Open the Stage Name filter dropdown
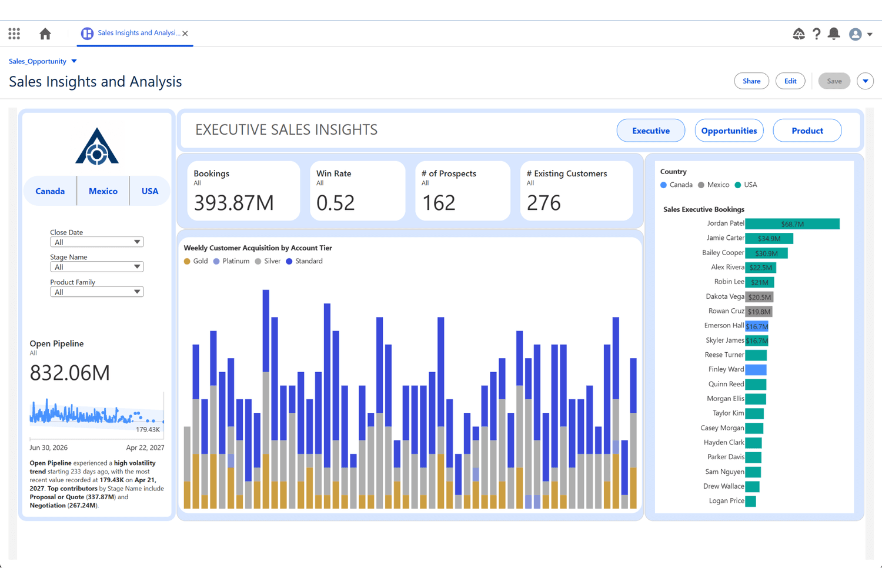 [97, 267]
